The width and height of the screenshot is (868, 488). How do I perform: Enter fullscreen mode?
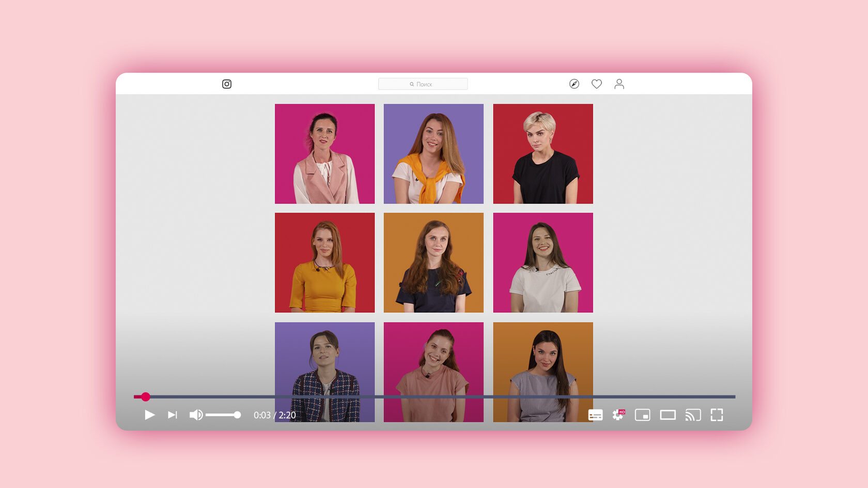tap(717, 415)
